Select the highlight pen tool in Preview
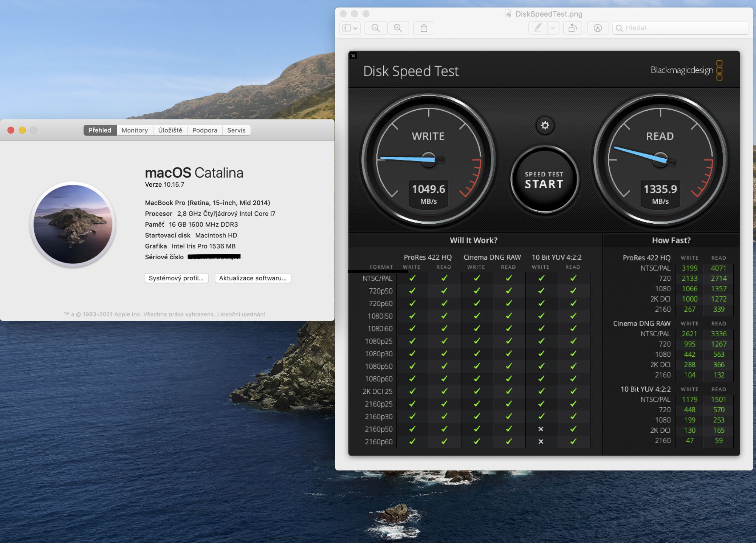Viewport: 756px width, 543px height. 538,28
